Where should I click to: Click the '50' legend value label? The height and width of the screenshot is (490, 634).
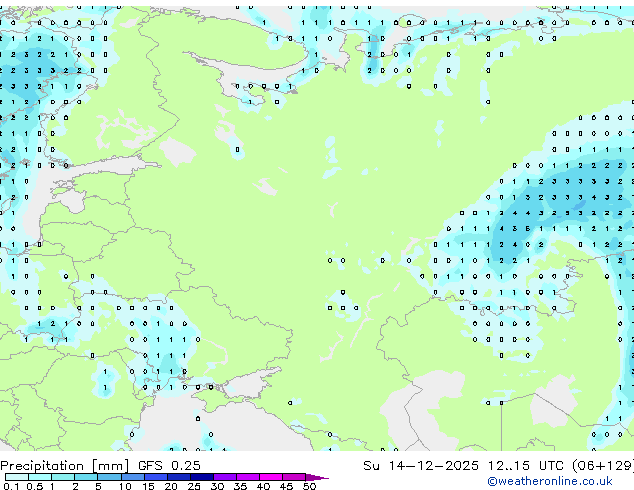point(309,486)
